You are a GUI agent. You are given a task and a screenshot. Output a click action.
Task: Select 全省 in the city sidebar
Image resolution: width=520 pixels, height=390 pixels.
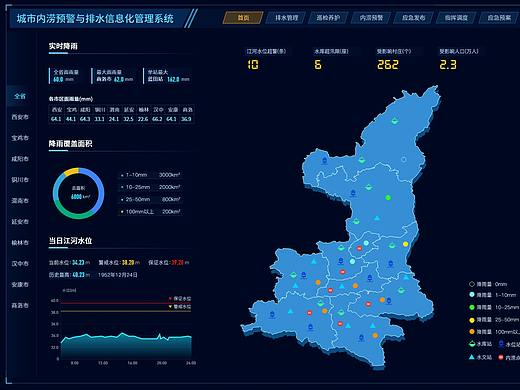point(20,96)
